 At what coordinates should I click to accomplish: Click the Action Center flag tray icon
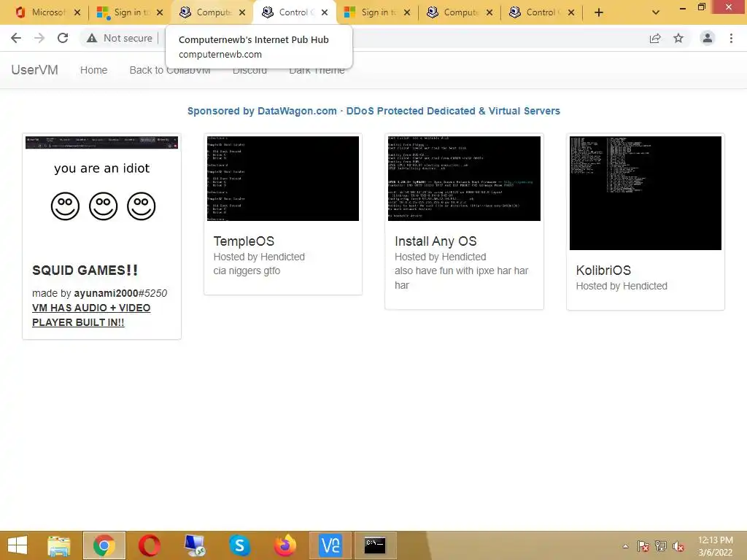point(643,546)
